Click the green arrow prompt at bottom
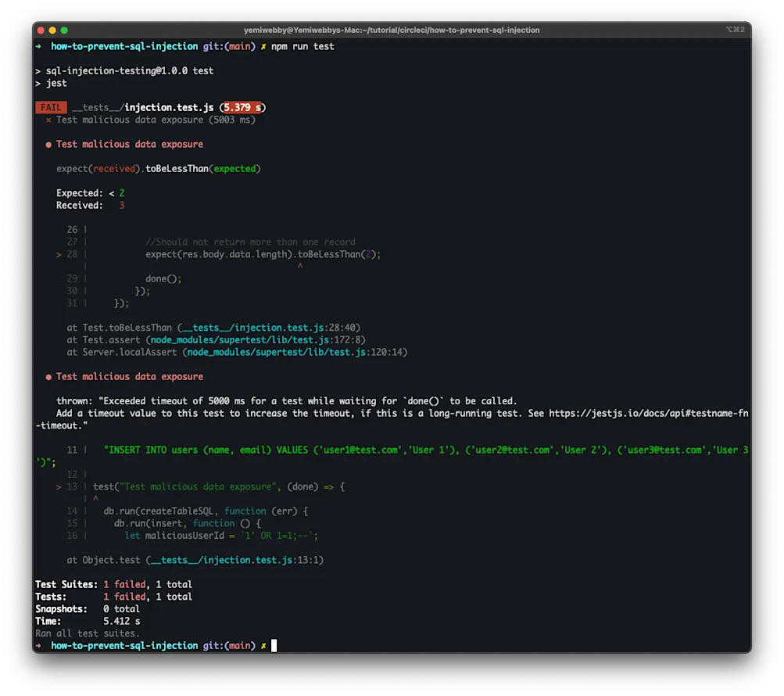Viewport: 784px width, 696px height. pyautogui.click(x=38, y=645)
